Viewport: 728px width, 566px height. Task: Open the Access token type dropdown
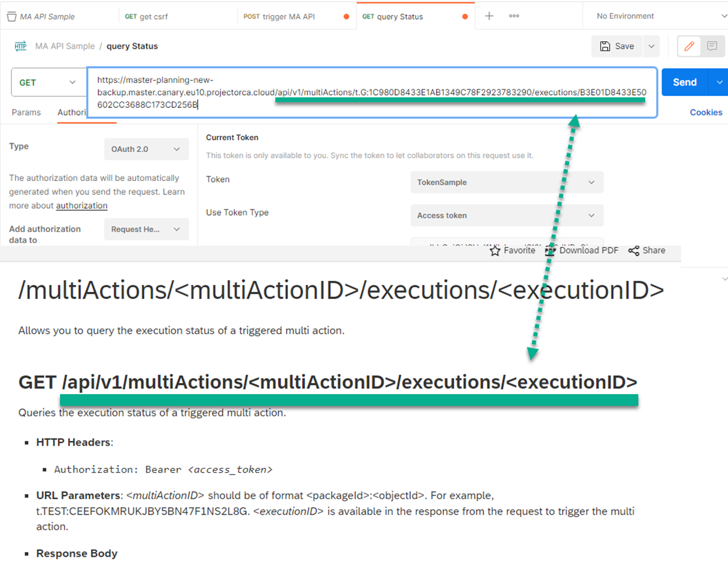(507, 216)
